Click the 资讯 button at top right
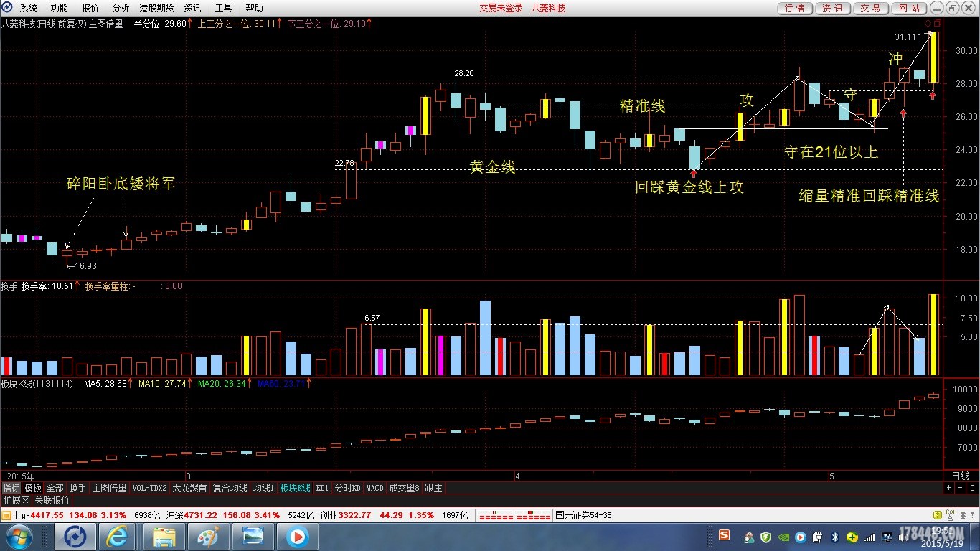 click(x=832, y=8)
